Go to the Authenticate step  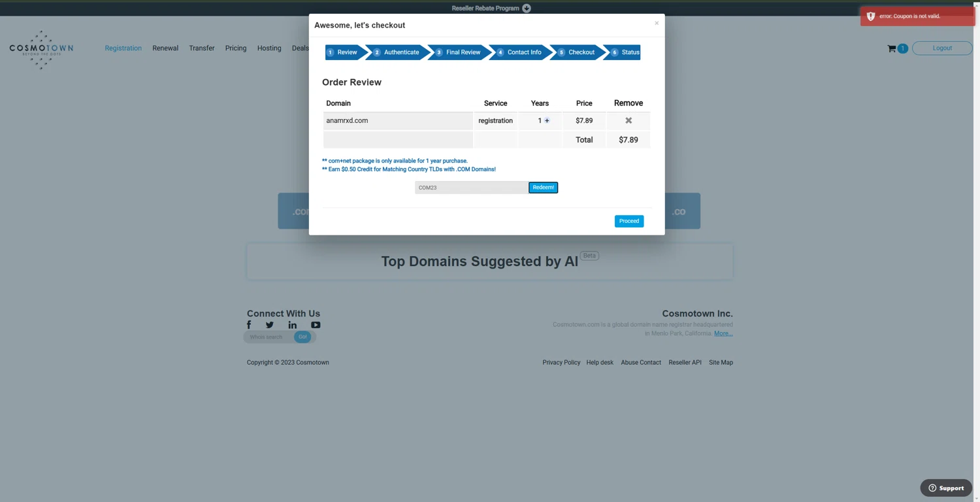[x=397, y=52]
